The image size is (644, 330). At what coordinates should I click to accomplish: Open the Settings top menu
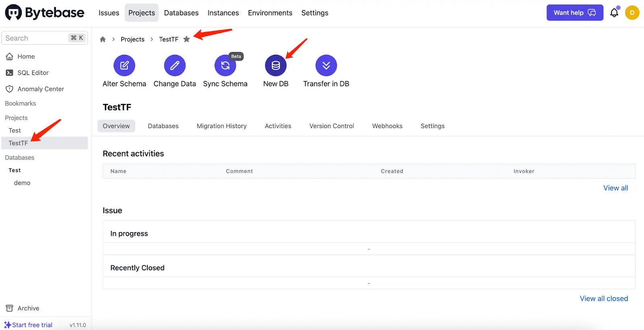click(315, 13)
